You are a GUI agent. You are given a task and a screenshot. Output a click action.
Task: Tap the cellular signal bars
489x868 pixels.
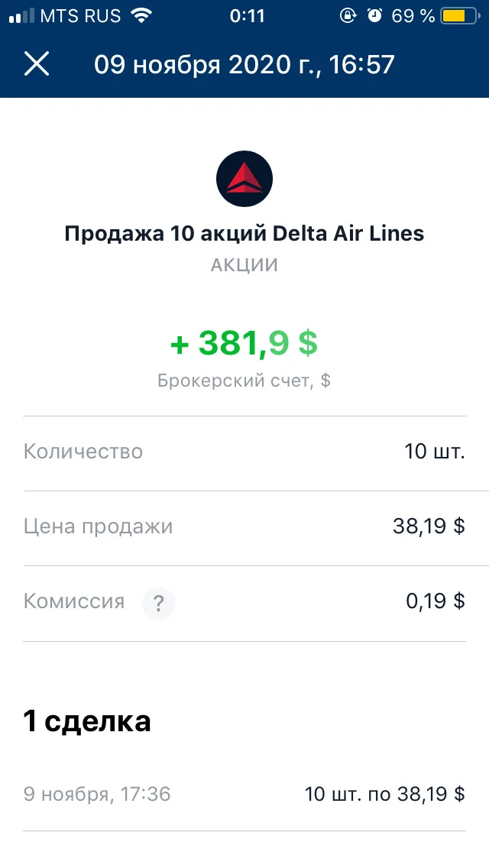click(x=21, y=16)
